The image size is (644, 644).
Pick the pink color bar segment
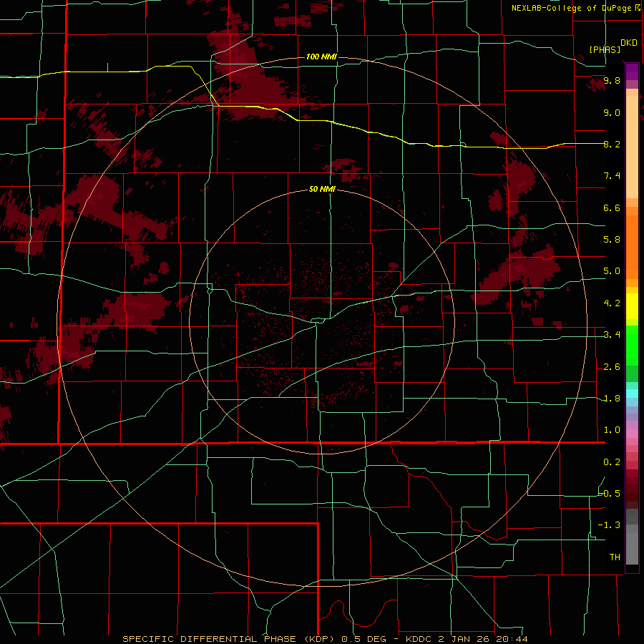[632, 434]
